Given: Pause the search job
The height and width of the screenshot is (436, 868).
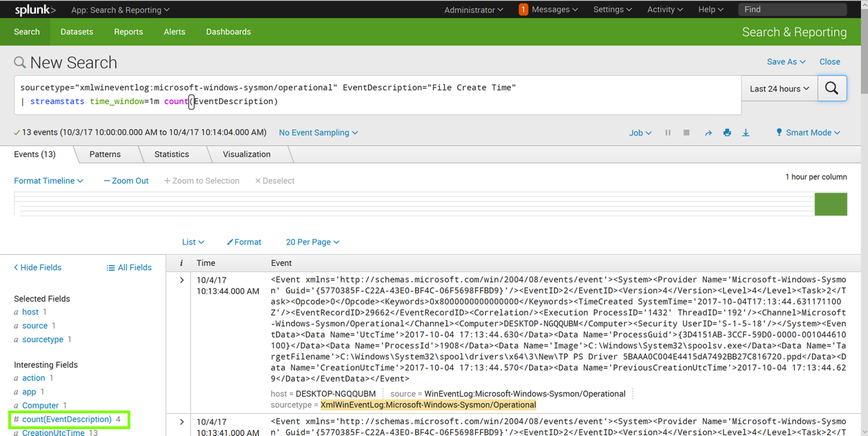Looking at the screenshot, I should point(667,133).
